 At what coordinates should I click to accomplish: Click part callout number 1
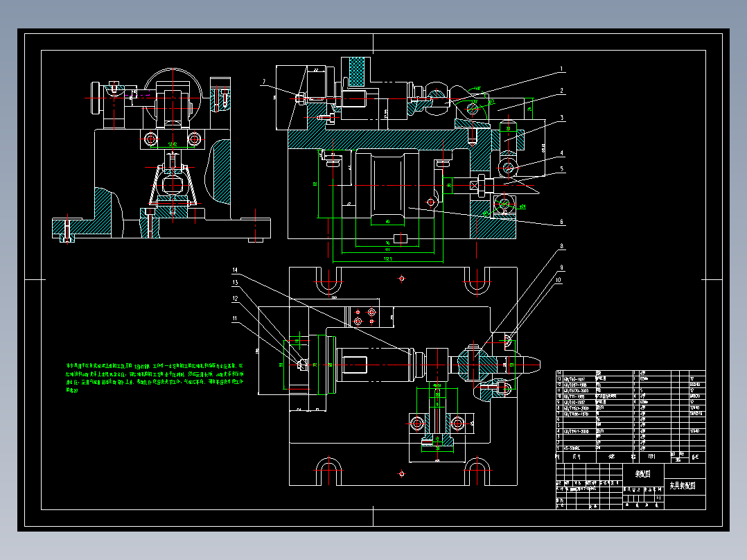pyautogui.click(x=561, y=69)
